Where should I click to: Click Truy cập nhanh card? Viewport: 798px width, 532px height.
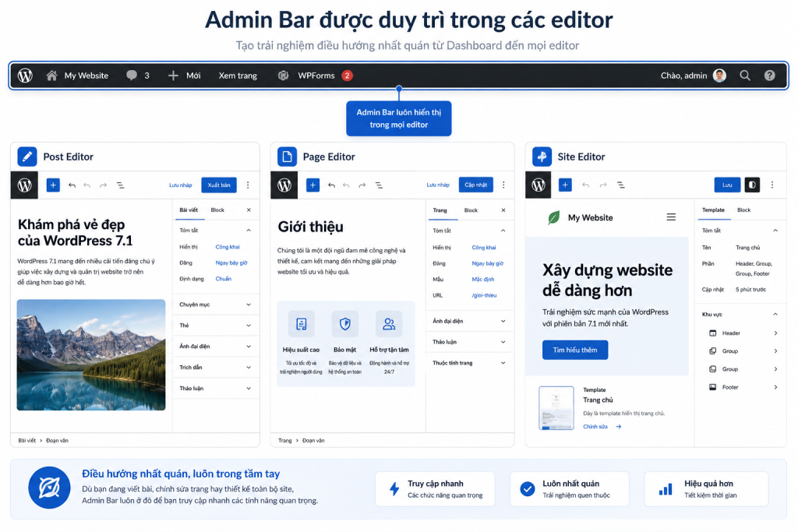point(435,488)
